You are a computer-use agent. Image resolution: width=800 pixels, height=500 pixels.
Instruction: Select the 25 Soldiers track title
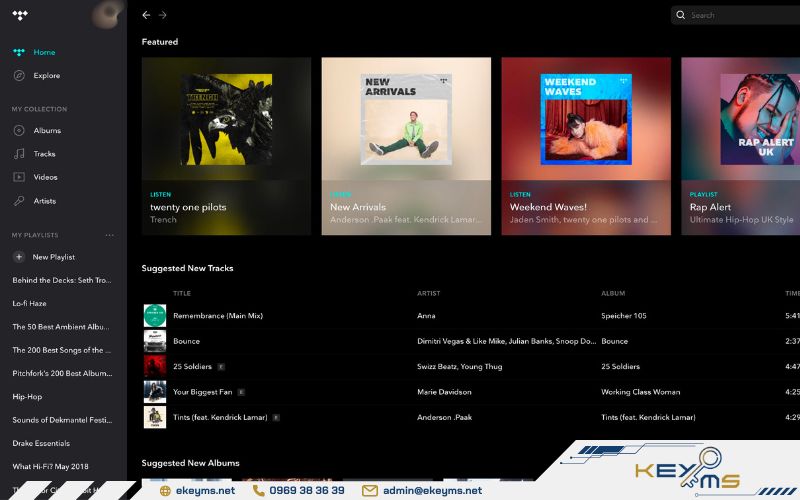192,366
